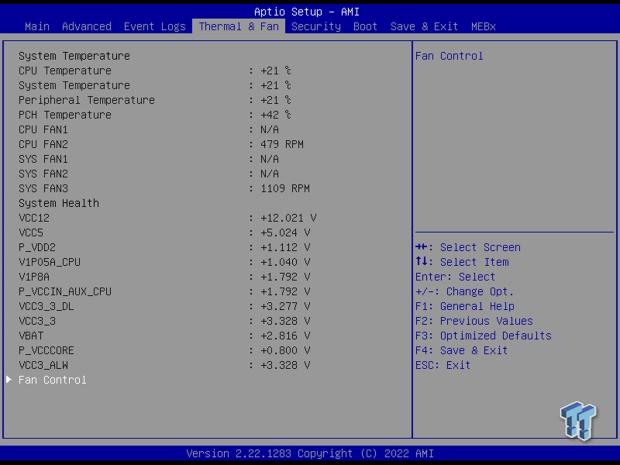Viewport: 620px width, 465px height.
Task: Open the Event Logs tab
Action: 155,26
